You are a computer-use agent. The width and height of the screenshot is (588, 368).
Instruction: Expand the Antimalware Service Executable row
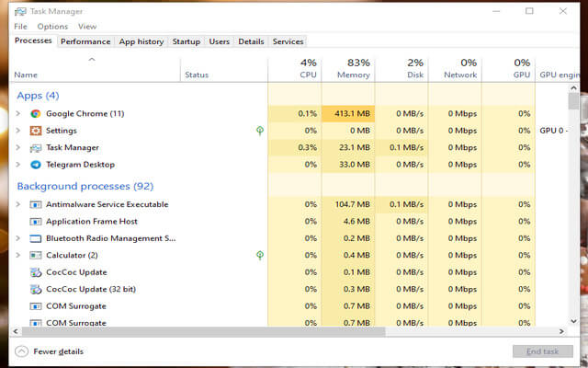click(17, 204)
